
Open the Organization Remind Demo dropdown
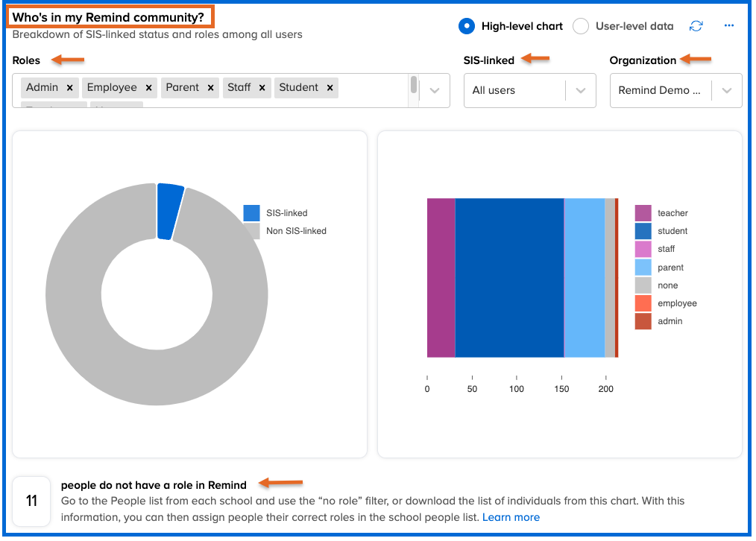click(725, 91)
